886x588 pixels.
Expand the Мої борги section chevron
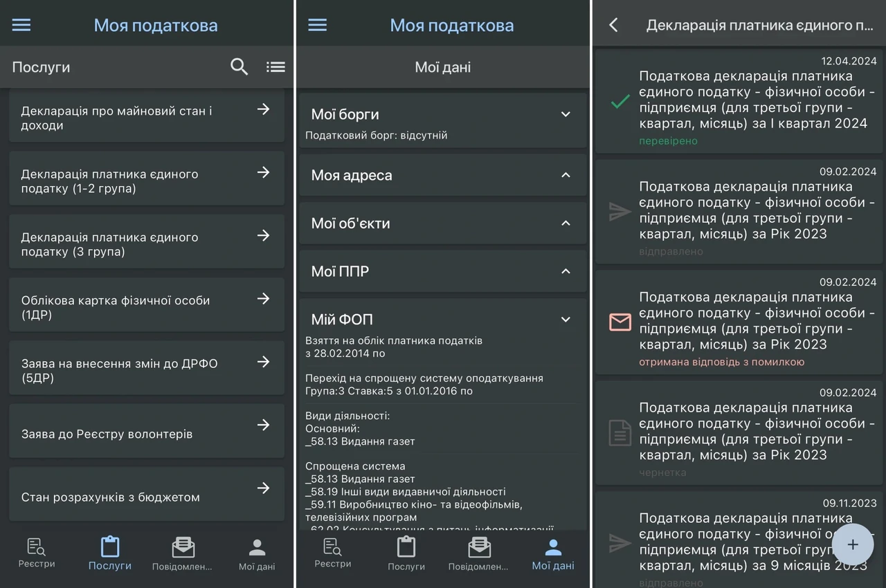click(566, 114)
